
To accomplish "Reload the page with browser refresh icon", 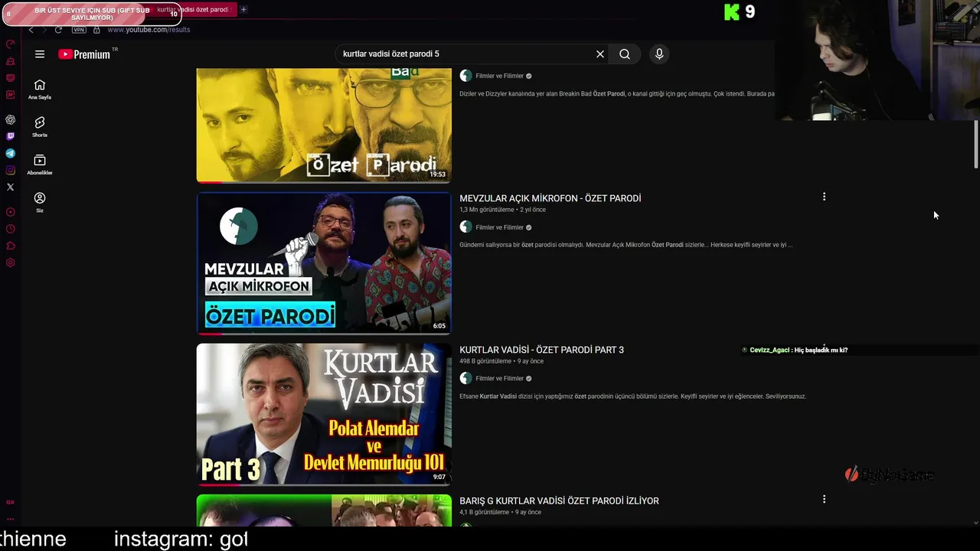I will click(58, 30).
